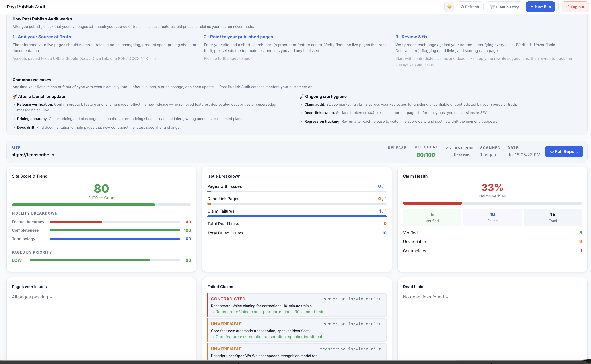Click the green Core features rewrite suggestion
The image size is (591, 364).
[269, 337]
